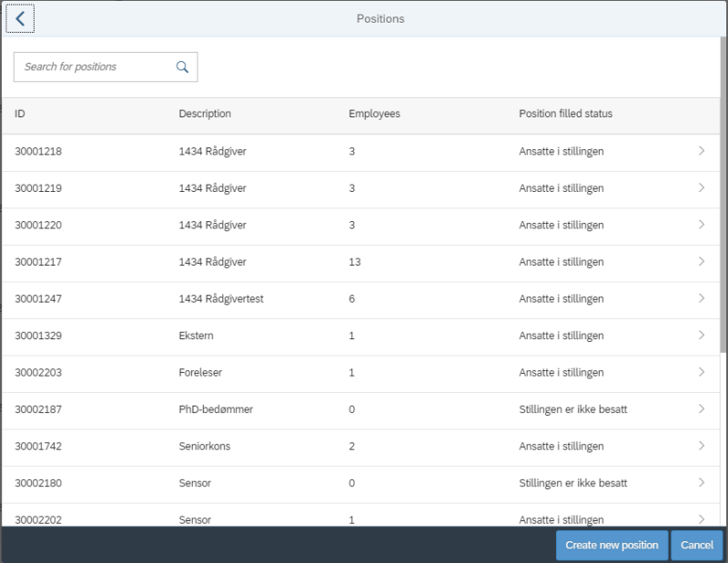This screenshot has height=563, width=728.
Task: Select ID cell 30001329
Action: (x=38, y=336)
